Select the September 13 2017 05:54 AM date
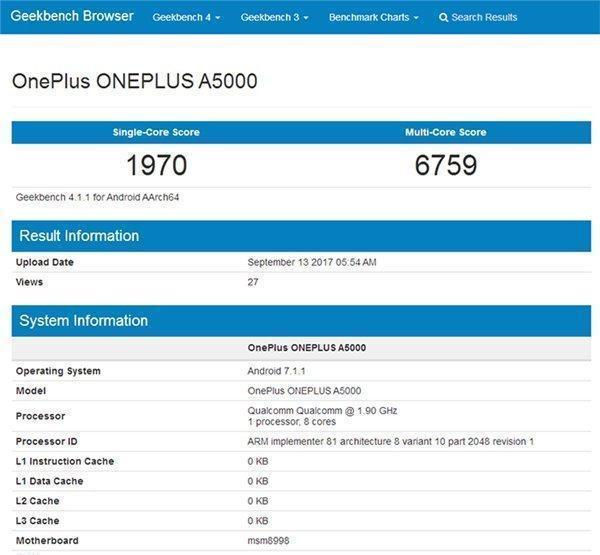Image resolution: width=600 pixels, height=555 pixels. (x=312, y=262)
